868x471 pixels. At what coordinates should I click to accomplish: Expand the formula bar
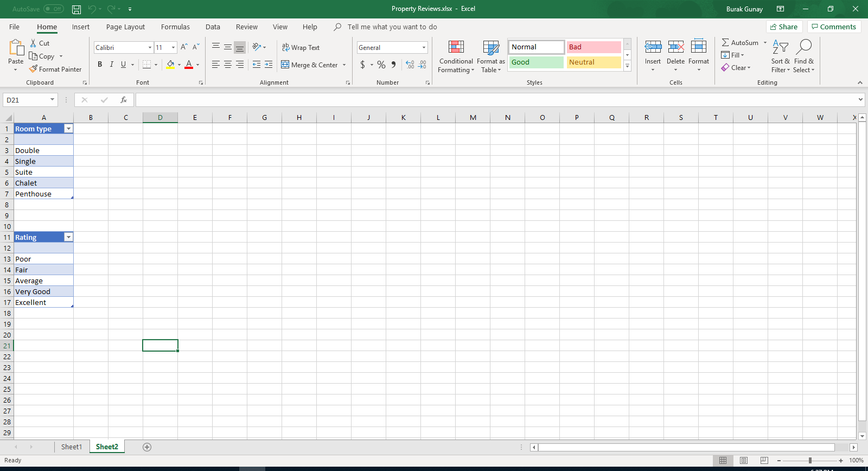point(860,100)
